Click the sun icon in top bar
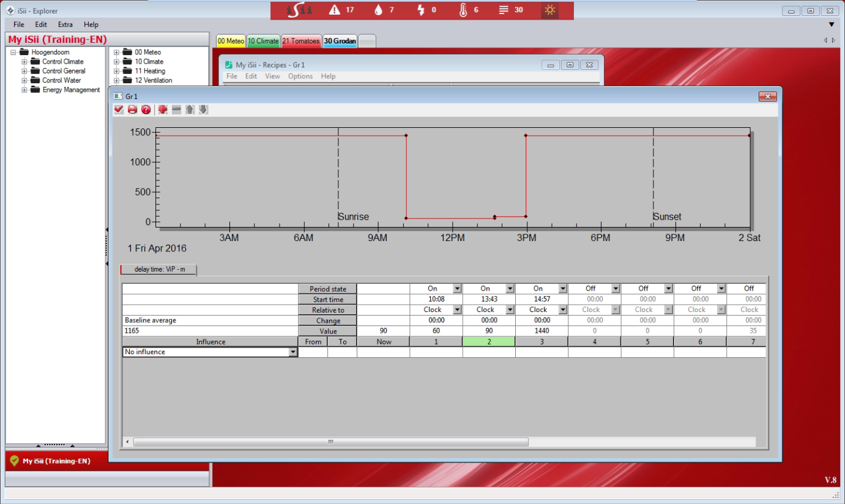The image size is (845, 504). pyautogui.click(x=549, y=10)
